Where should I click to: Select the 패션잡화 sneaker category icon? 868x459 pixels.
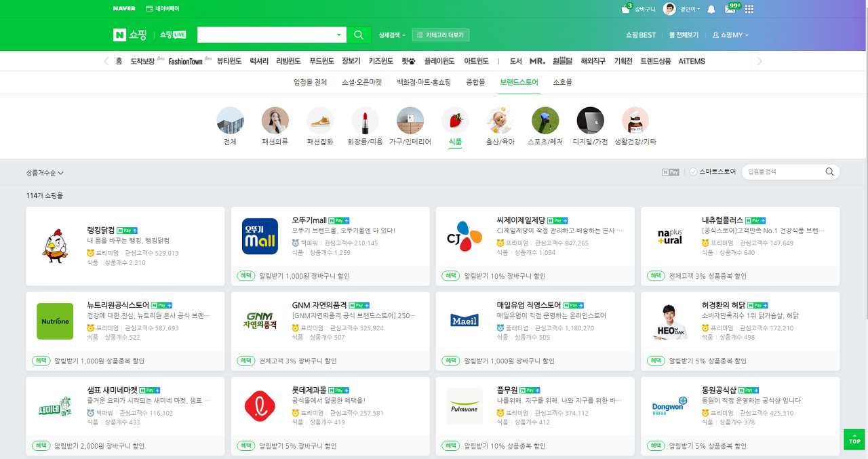(x=320, y=120)
